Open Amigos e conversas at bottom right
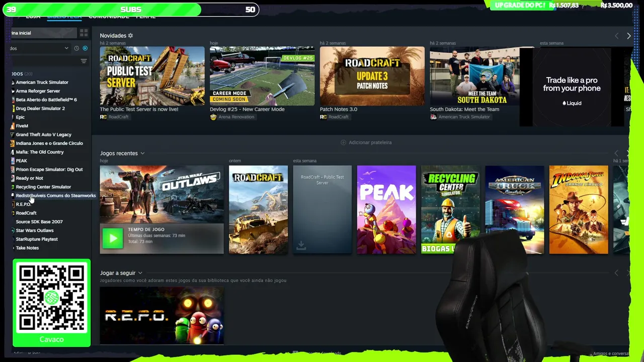Screen dimensions: 644x362 point(611,354)
